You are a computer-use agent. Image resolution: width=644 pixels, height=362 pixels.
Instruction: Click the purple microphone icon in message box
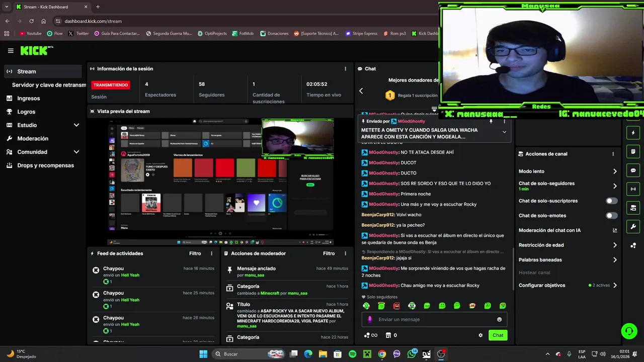[x=370, y=319]
